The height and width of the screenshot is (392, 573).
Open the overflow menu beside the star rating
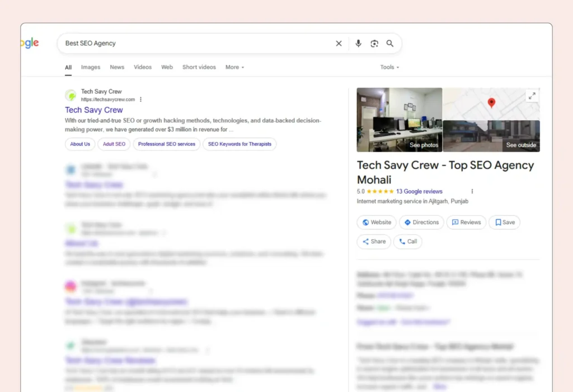click(x=472, y=191)
